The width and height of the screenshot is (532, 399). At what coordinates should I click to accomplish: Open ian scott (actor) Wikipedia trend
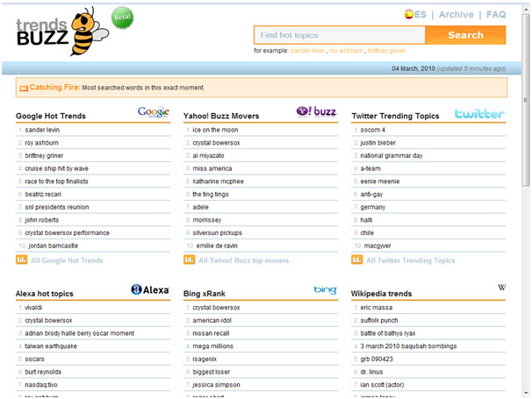382,385
